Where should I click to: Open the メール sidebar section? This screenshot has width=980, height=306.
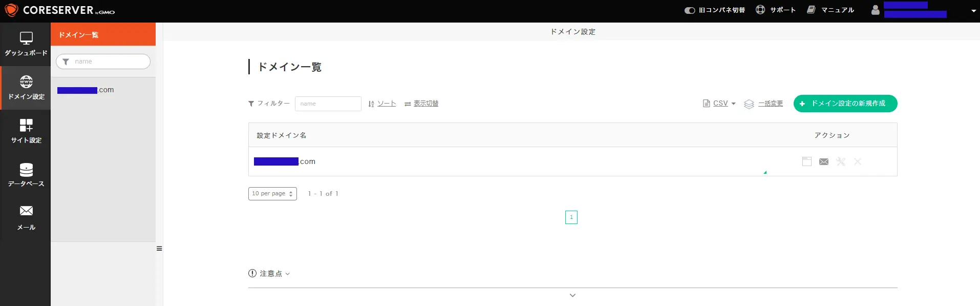tap(26, 218)
